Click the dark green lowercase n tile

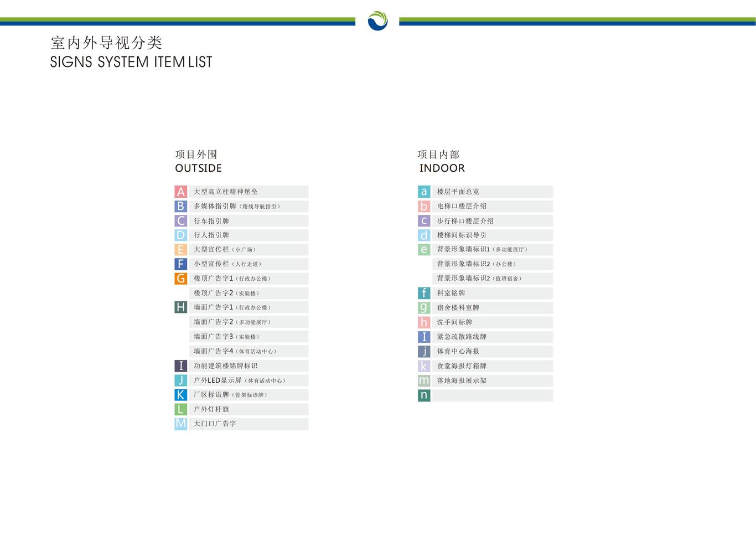coord(424,395)
